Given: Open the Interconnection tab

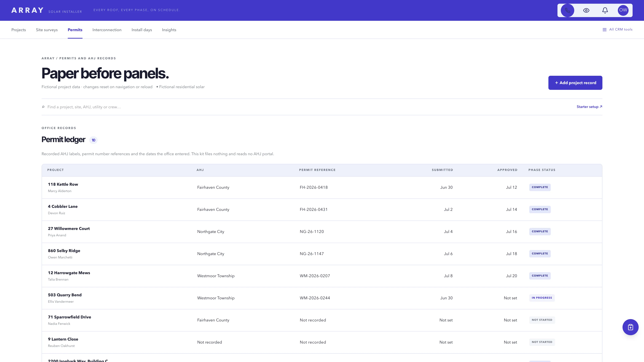Looking at the screenshot, I should point(107,30).
